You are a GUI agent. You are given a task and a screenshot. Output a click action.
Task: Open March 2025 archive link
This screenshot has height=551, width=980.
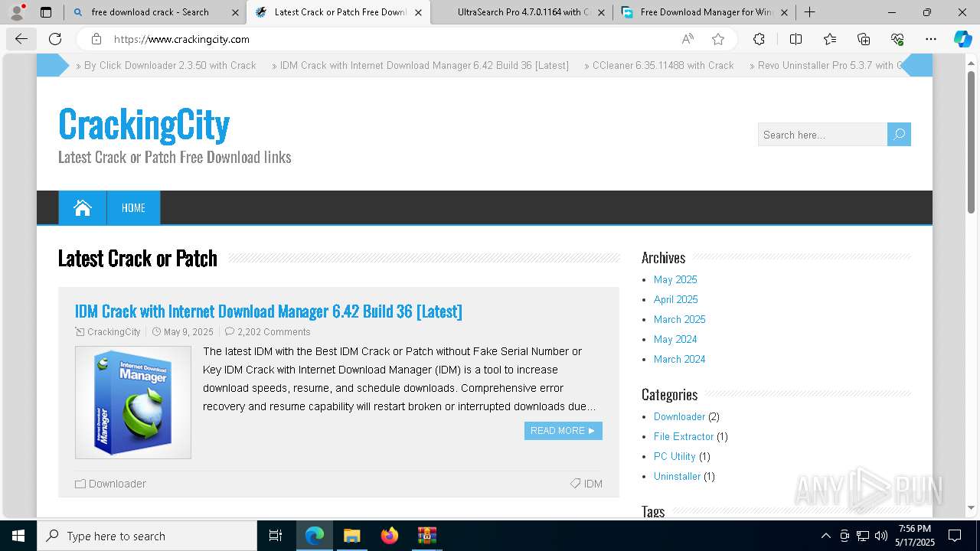click(x=680, y=319)
